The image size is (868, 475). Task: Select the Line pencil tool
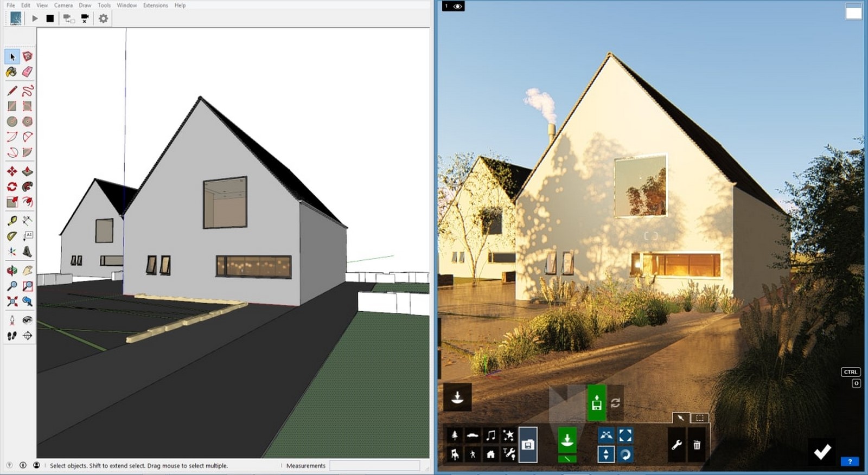coord(12,91)
